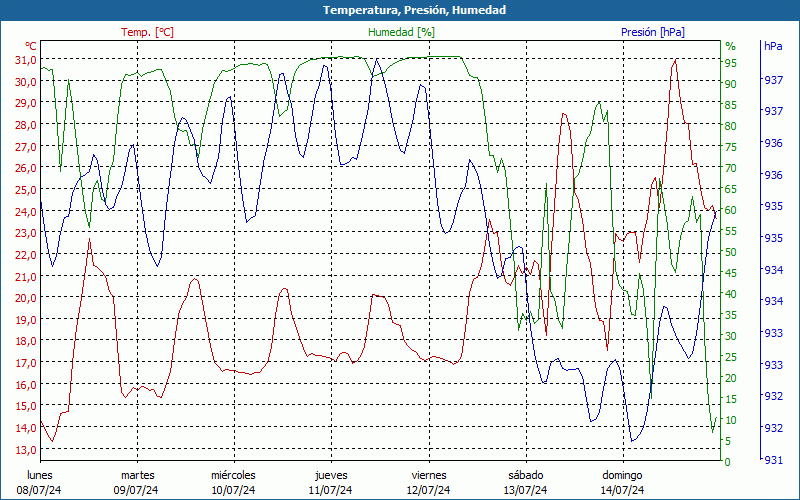This screenshot has height=500, width=800.
Task: Click the standalone blue "hPa" axis unit
Action: coord(773,46)
